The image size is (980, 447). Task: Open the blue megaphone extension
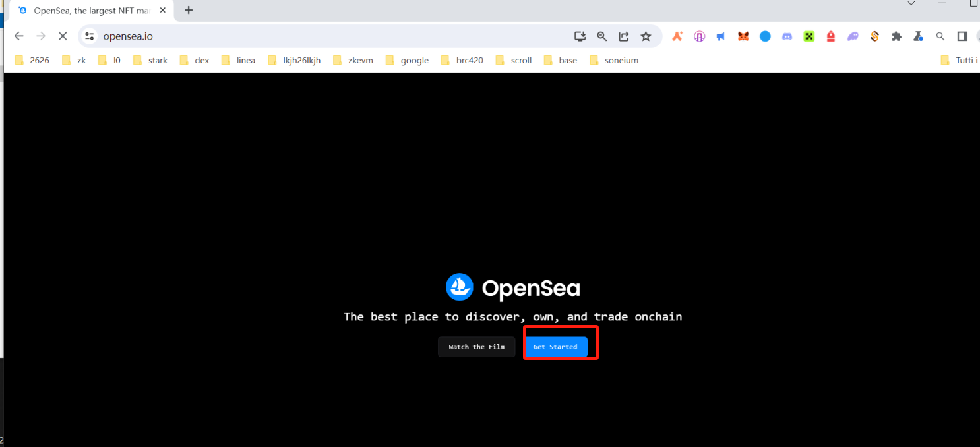[x=721, y=36]
